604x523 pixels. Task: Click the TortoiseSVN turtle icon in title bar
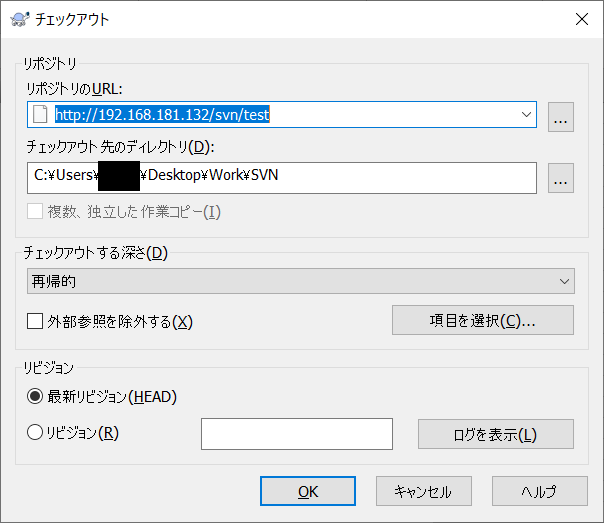point(20,19)
